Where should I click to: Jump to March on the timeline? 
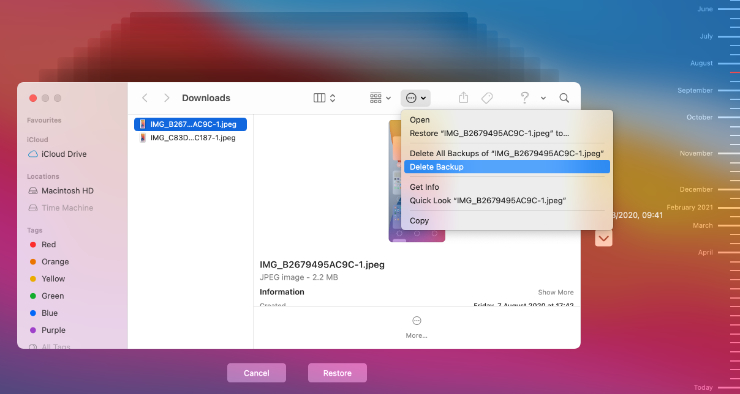[703, 226]
